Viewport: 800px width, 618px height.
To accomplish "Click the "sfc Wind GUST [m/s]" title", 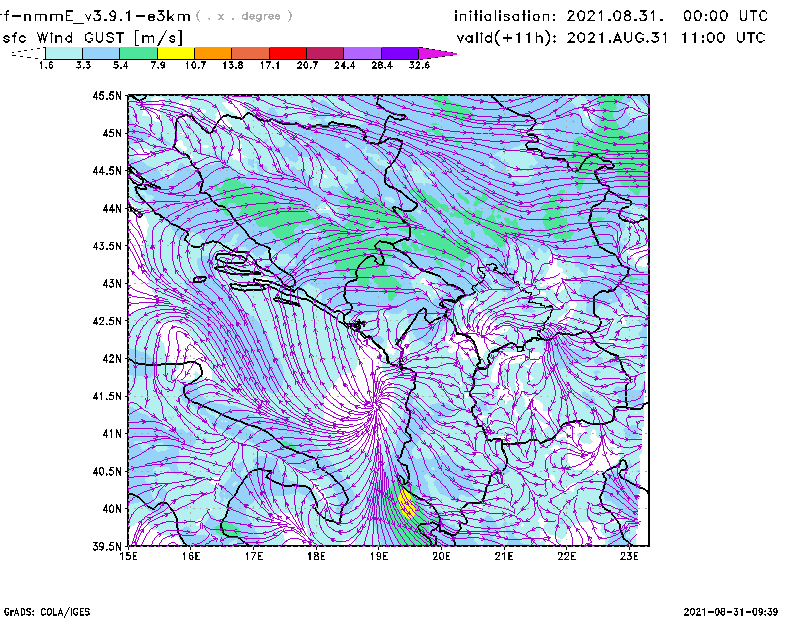I will 92,38.
